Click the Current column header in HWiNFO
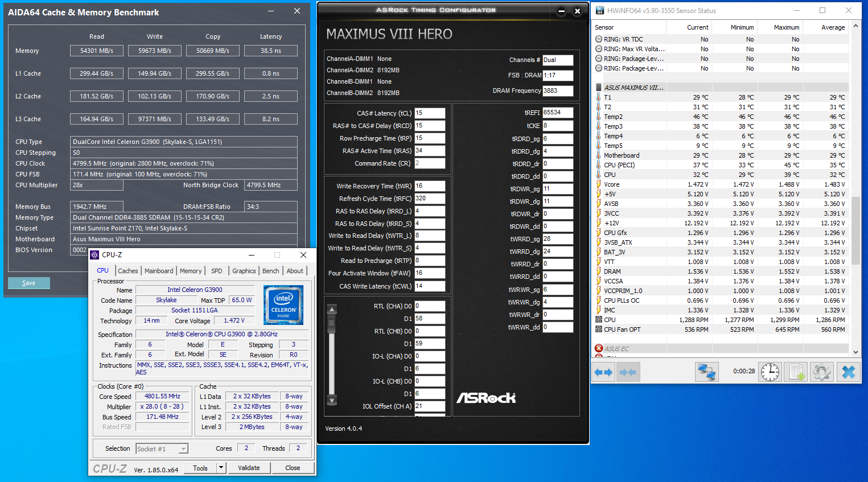This screenshot has width=868, height=482. (689, 27)
